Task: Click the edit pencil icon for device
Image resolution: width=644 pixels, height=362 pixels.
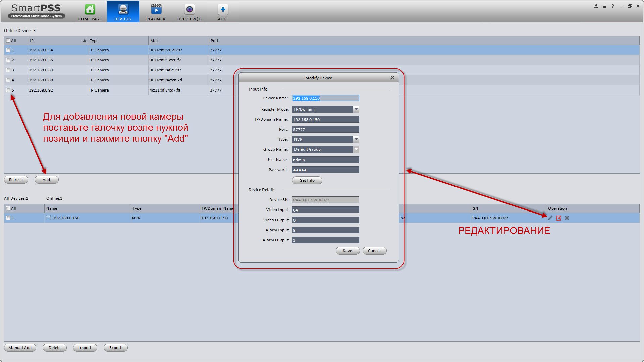Action: click(550, 218)
